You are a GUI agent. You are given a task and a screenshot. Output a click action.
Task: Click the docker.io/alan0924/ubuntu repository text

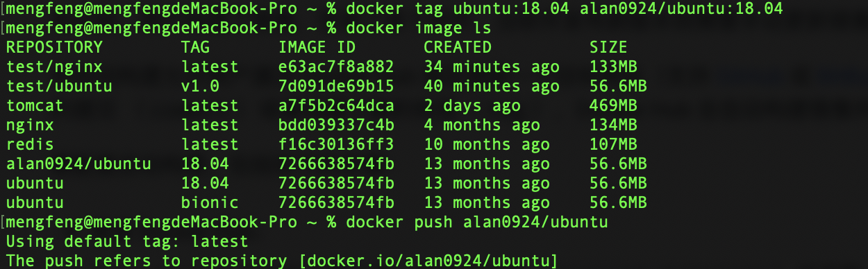pyautogui.click(x=424, y=261)
